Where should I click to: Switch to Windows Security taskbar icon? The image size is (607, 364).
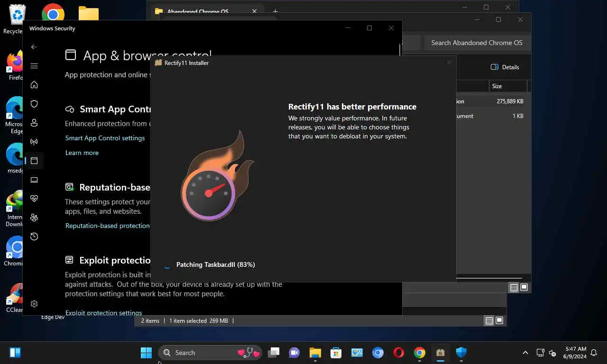point(461,353)
